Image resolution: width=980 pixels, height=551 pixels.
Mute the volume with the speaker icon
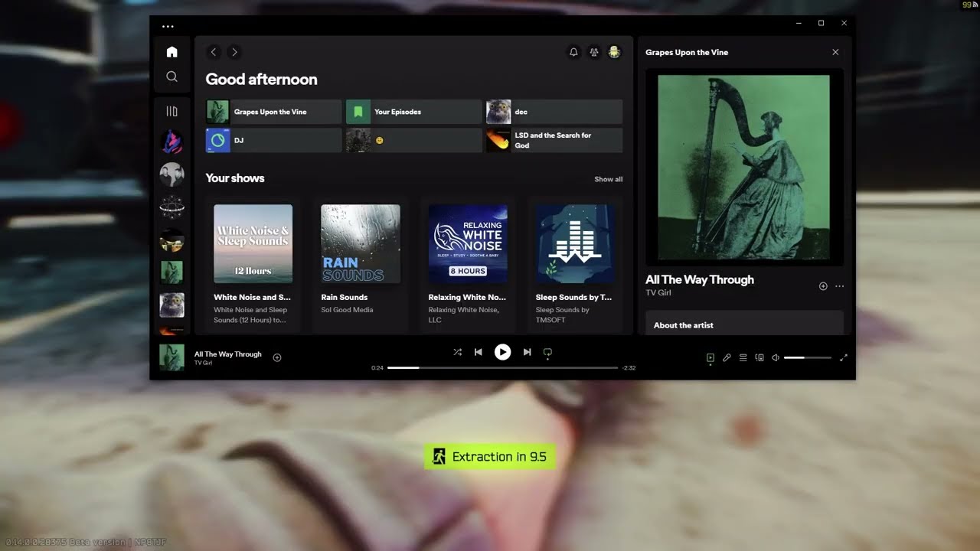click(776, 357)
